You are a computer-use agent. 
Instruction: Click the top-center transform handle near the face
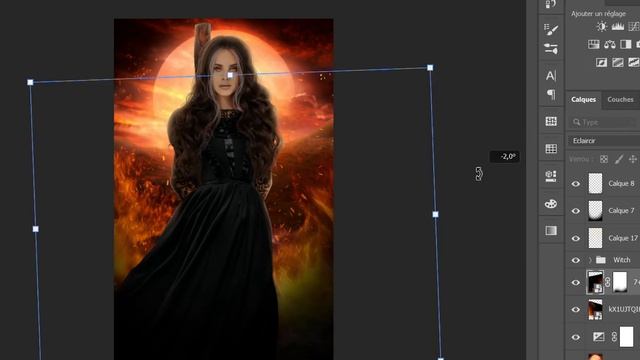point(230,75)
